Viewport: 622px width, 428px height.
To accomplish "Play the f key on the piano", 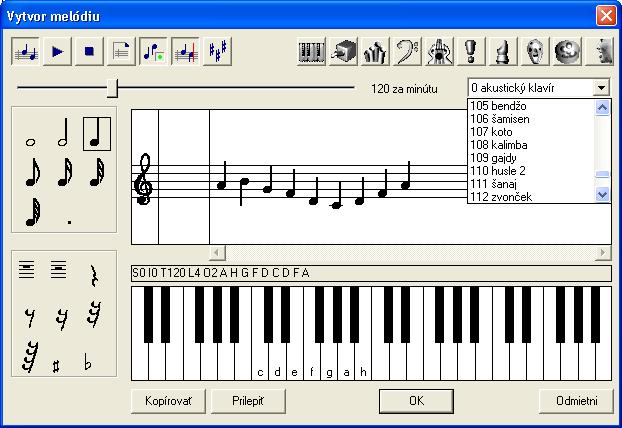I will coord(312,362).
